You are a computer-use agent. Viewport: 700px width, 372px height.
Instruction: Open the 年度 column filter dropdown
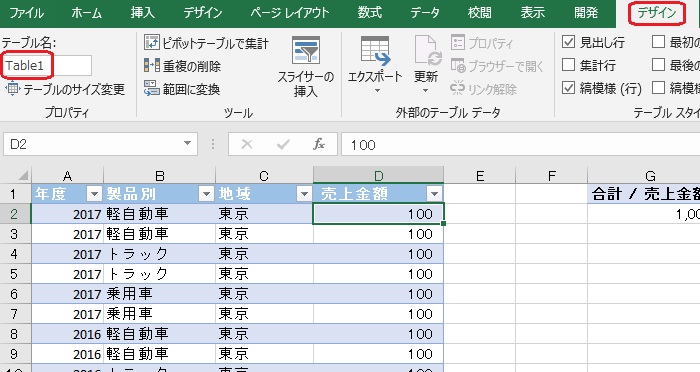point(94,194)
